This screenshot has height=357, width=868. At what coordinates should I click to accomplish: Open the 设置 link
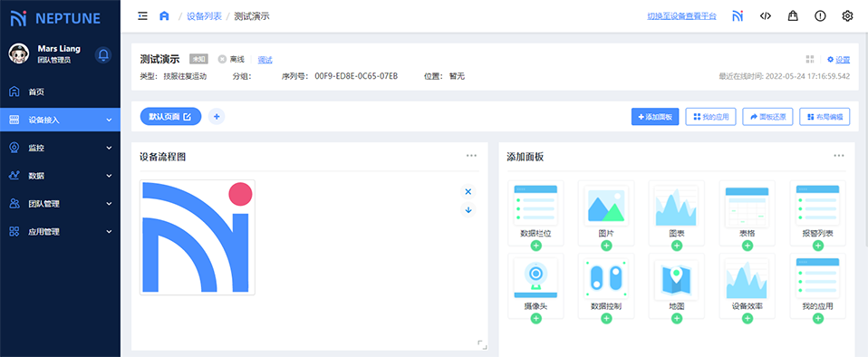click(839, 60)
